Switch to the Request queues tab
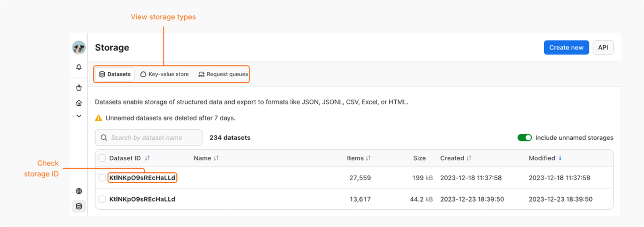The height and width of the screenshot is (227, 644). [223, 74]
